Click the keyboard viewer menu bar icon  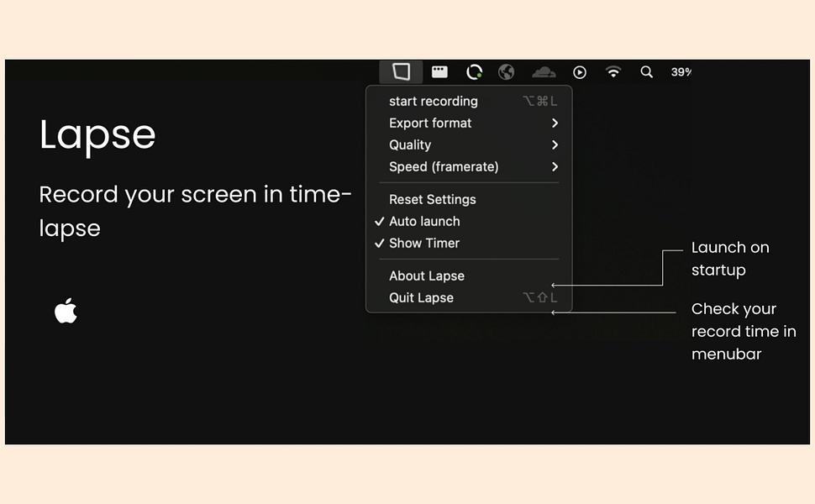point(439,71)
